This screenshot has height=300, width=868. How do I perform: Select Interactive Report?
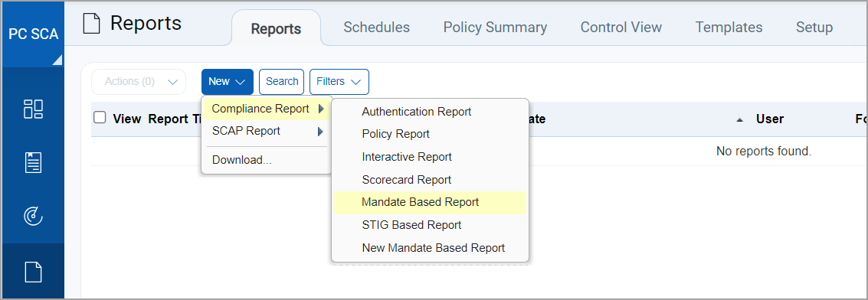(430, 157)
